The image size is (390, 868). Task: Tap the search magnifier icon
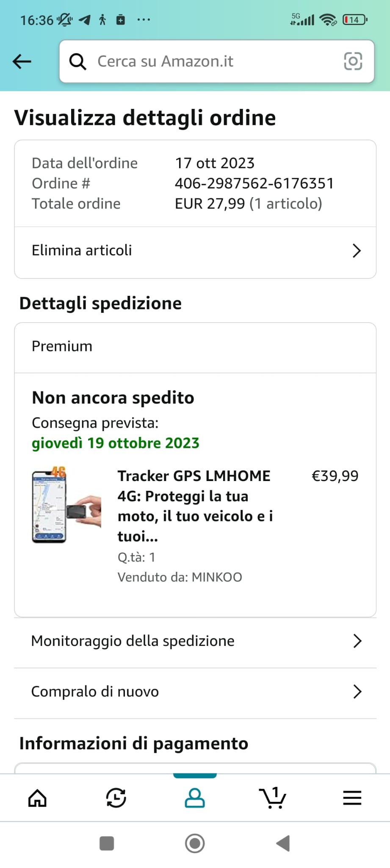coord(78,61)
